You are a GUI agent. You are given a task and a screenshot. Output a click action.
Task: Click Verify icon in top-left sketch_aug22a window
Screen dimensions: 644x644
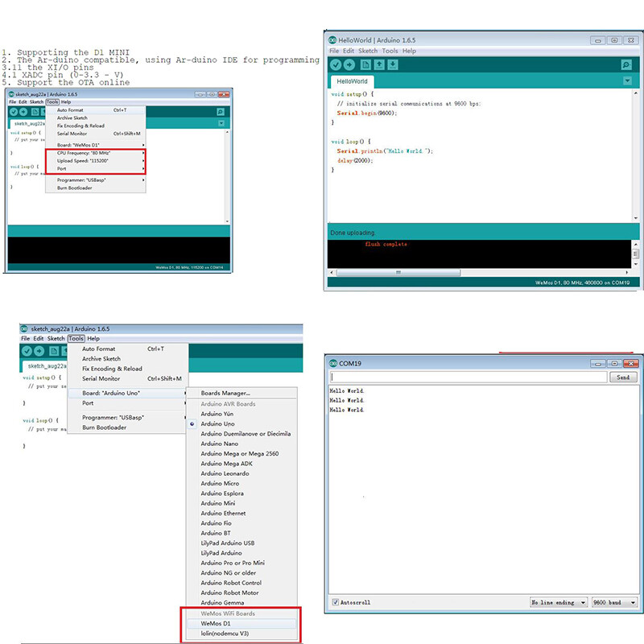(14, 112)
